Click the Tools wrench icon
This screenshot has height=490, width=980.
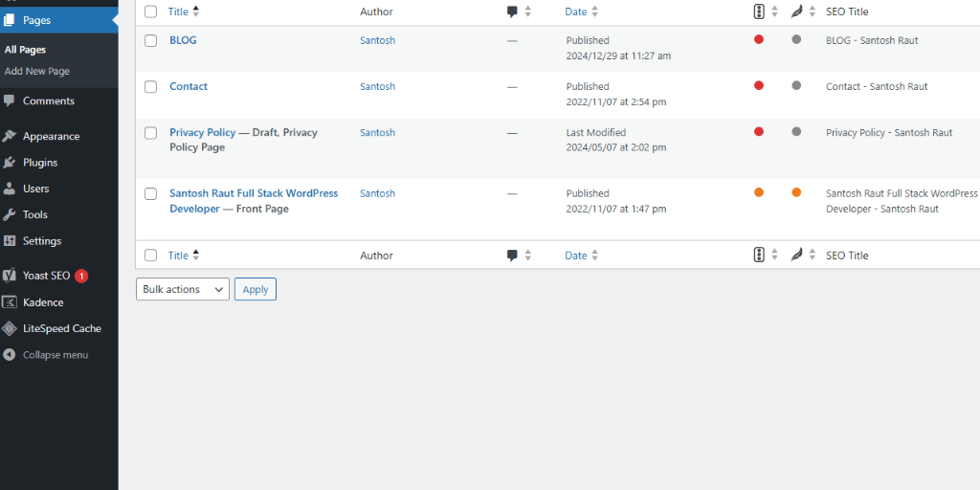click(x=9, y=215)
